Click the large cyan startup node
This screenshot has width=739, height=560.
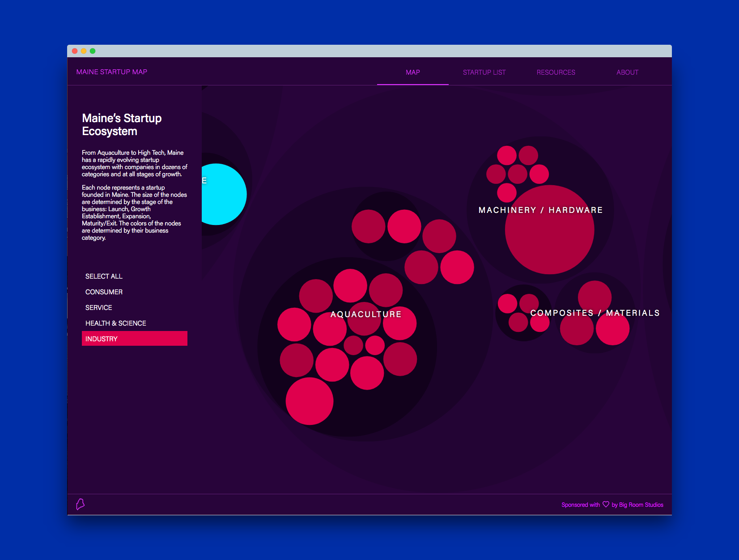(x=224, y=194)
